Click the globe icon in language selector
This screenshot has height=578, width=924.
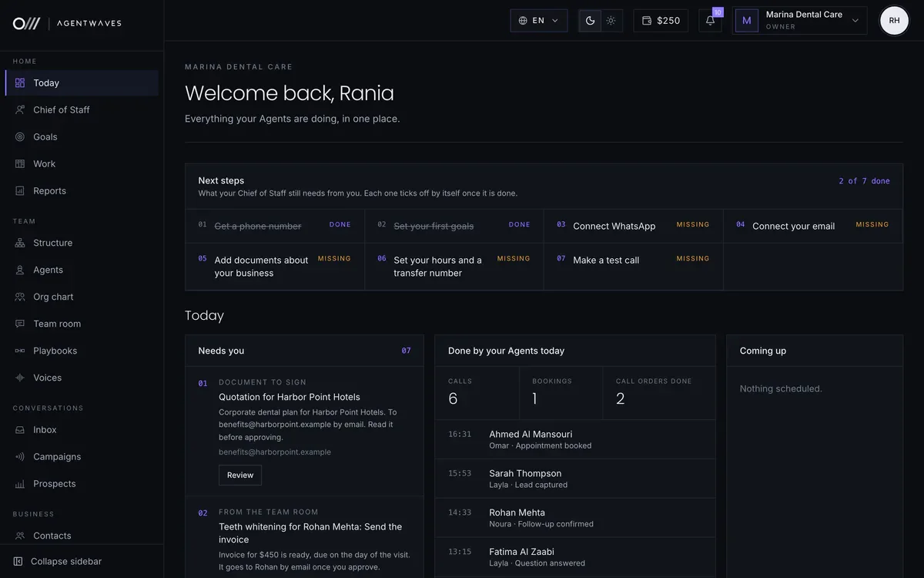[523, 21]
